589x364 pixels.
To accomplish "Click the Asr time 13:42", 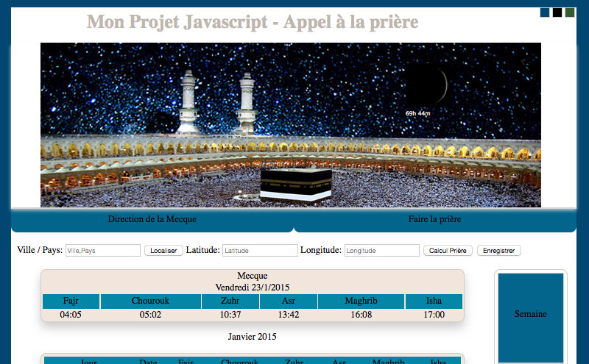I will click(289, 315).
